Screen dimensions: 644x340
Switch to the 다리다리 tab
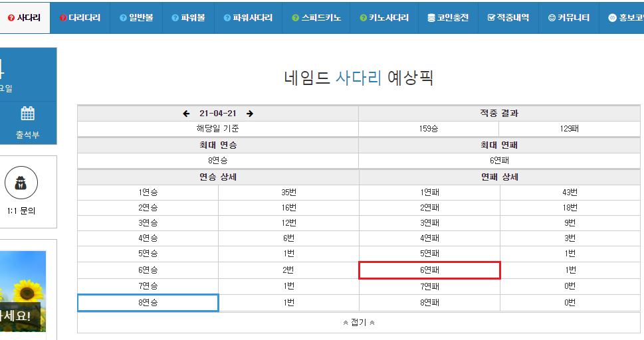coord(80,18)
